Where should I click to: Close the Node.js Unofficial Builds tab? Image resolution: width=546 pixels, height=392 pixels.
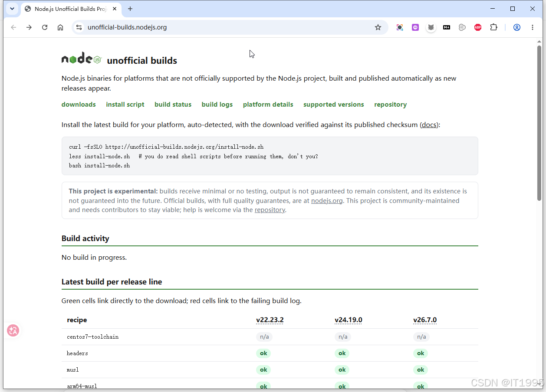(x=114, y=9)
